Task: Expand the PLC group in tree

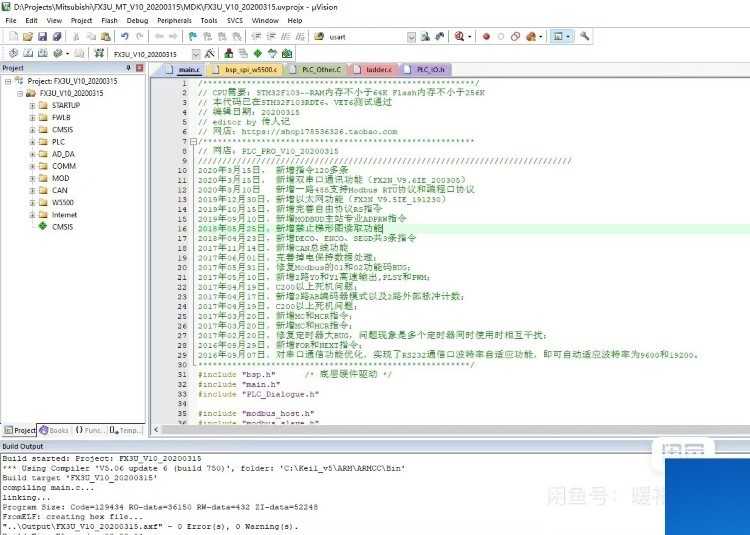Action: (x=32, y=142)
